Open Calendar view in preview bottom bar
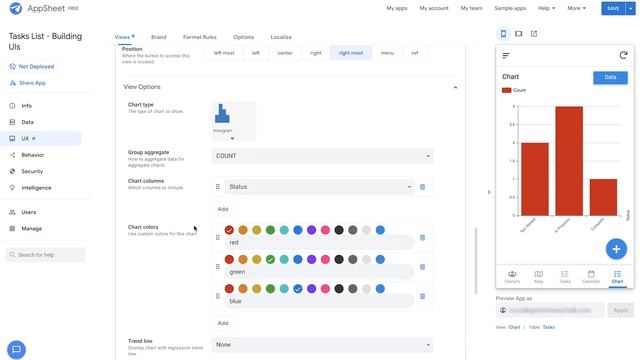The width and height of the screenshot is (640, 360). (591, 277)
